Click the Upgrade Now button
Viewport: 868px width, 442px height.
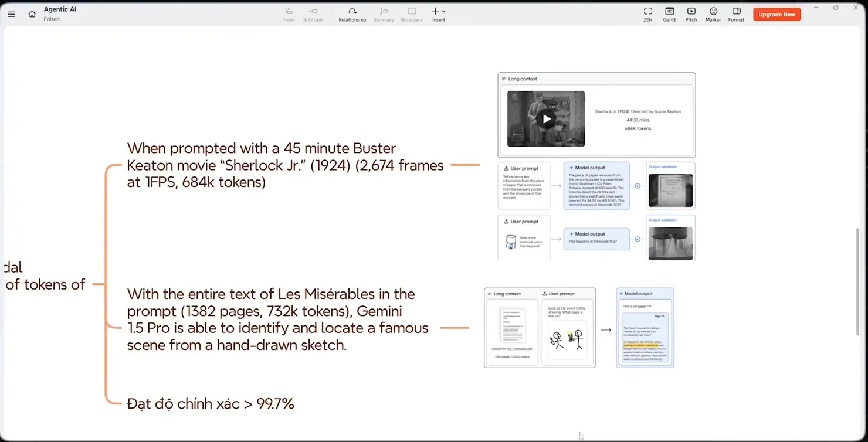click(x=777, y=14)
